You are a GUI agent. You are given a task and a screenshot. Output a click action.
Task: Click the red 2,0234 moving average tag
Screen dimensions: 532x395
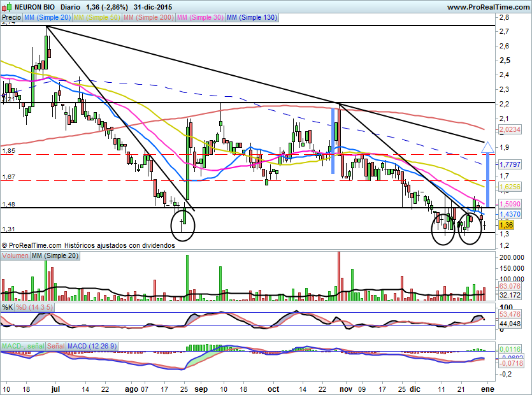pyautogui.click(x=510, y=129)
